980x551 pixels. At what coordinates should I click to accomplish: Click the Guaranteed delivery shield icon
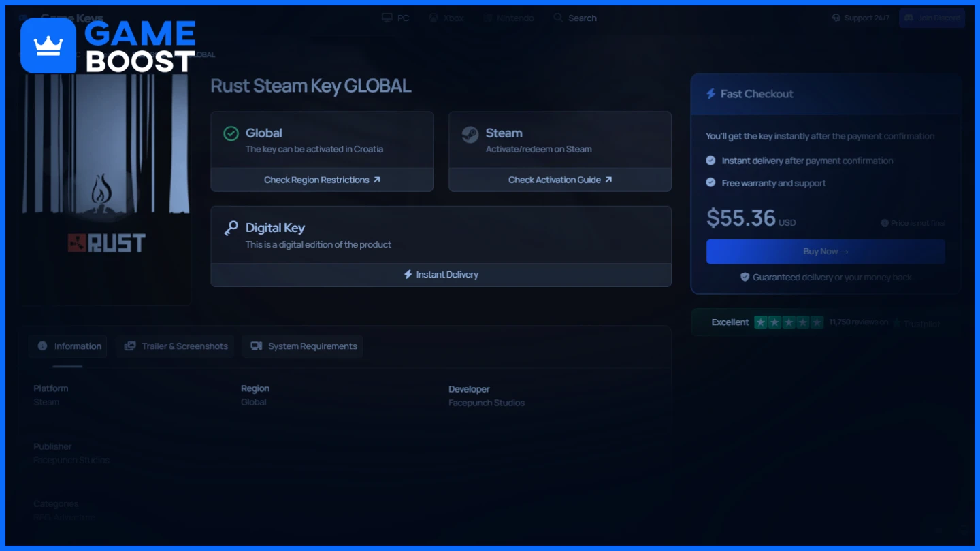(745, 278)
